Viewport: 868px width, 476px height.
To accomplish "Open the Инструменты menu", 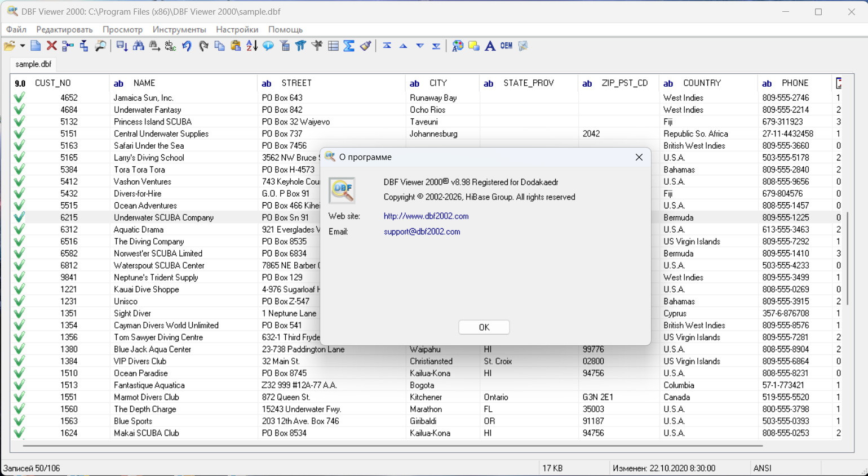I will pos(179,29).
